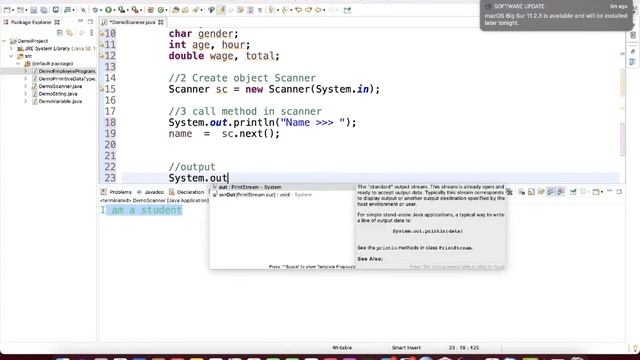Screen dimensions: 640x360
Task: Click line 19 'name = sc.next();' code
Action: tap(224, 133)
